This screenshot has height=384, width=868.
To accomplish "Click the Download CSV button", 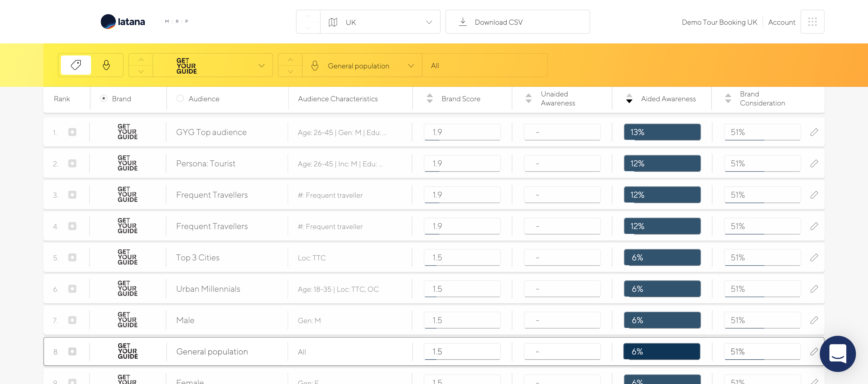I will (x=517, y=22).
